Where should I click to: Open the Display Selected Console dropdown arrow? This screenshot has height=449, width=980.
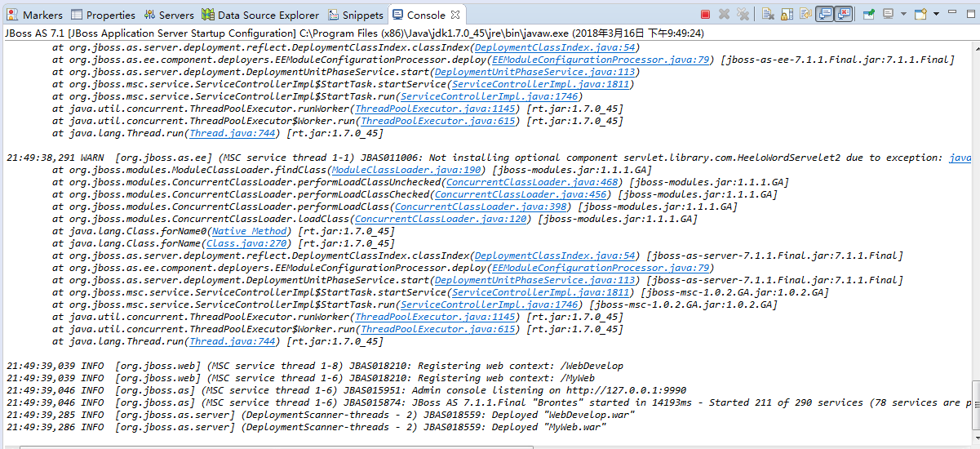[903, 14]
